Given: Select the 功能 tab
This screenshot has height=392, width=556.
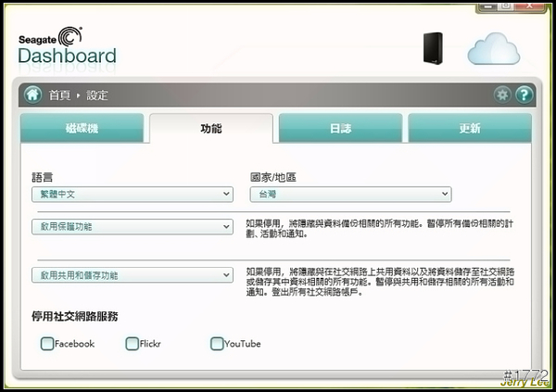Looking at the screenshot, I should [x=211, y=128].
